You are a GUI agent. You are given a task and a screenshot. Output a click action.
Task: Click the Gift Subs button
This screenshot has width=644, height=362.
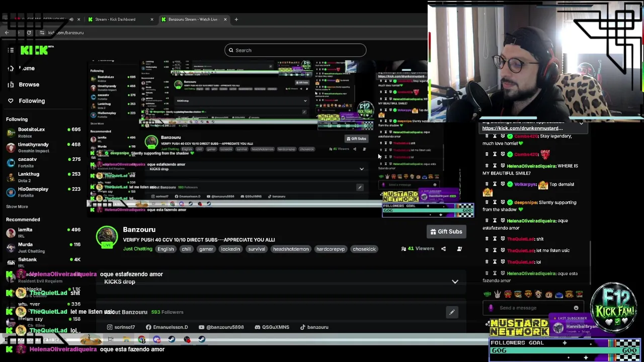coord(446,232)
